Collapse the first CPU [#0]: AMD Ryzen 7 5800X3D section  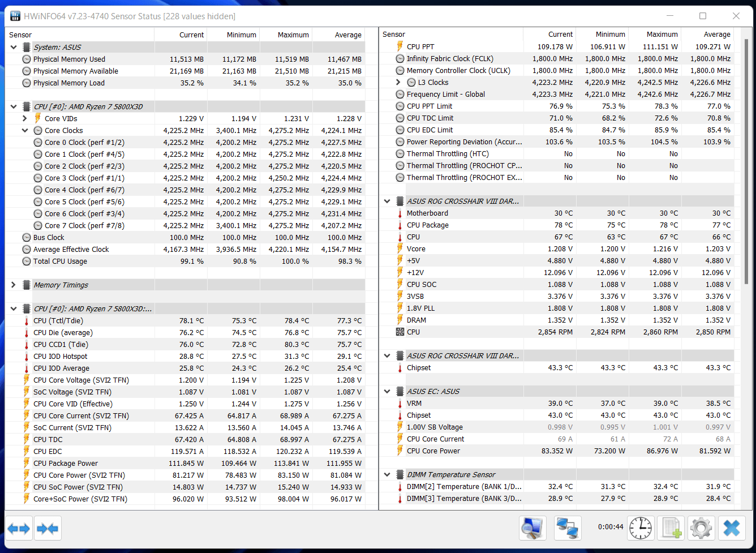14,106
